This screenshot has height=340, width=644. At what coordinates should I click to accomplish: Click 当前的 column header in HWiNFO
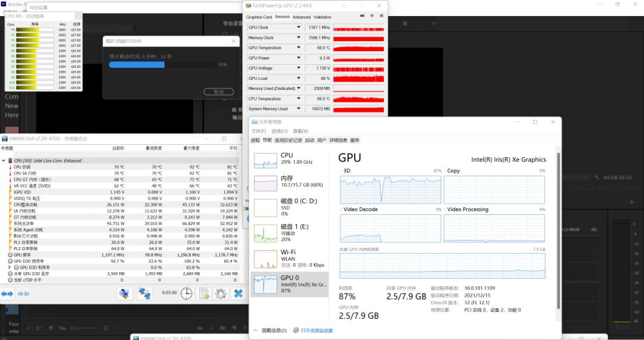coord(118,148)
